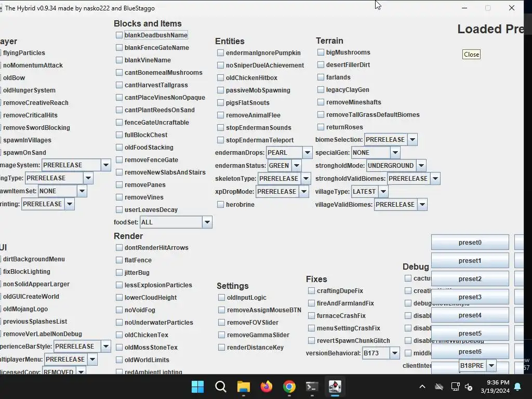Toggle craftingDupeFix checkbox
Image resolution: width=532 pixels, height=399 pixels.
pos(311,290)
